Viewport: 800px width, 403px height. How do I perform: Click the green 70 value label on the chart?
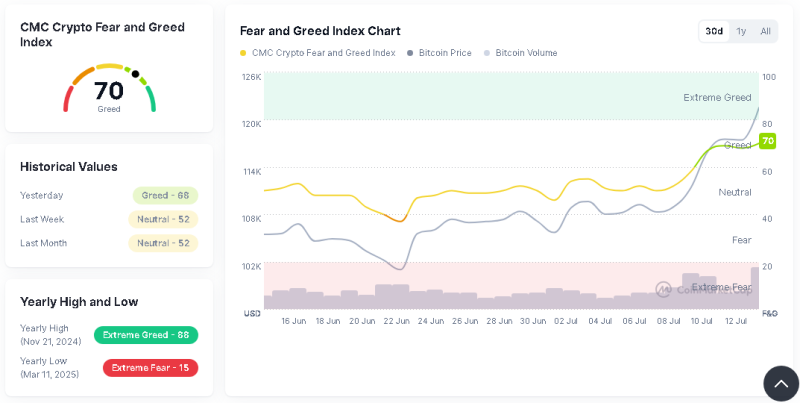[x=767, y=141]
